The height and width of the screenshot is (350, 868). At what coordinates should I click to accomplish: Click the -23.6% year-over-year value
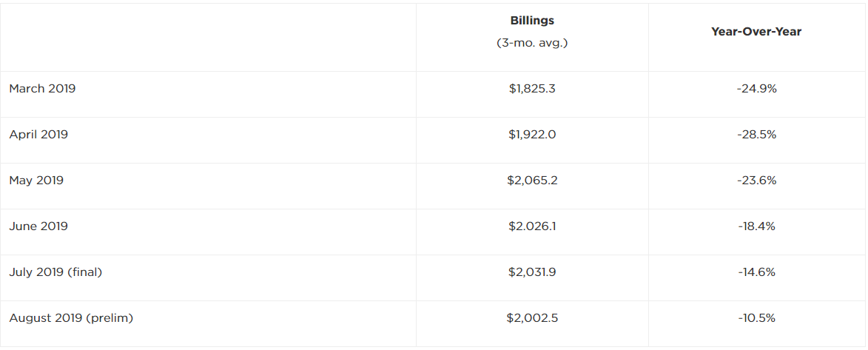pos(756,181)
